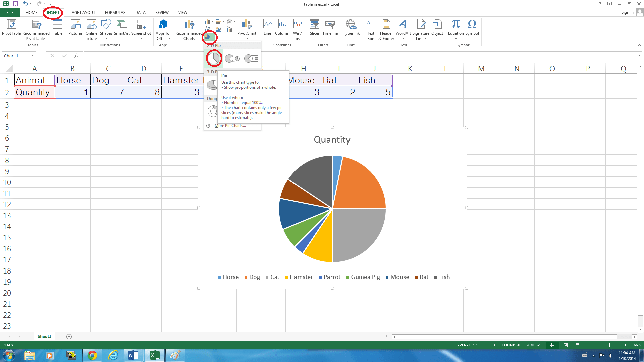Add a new sheet

(69, 337)
